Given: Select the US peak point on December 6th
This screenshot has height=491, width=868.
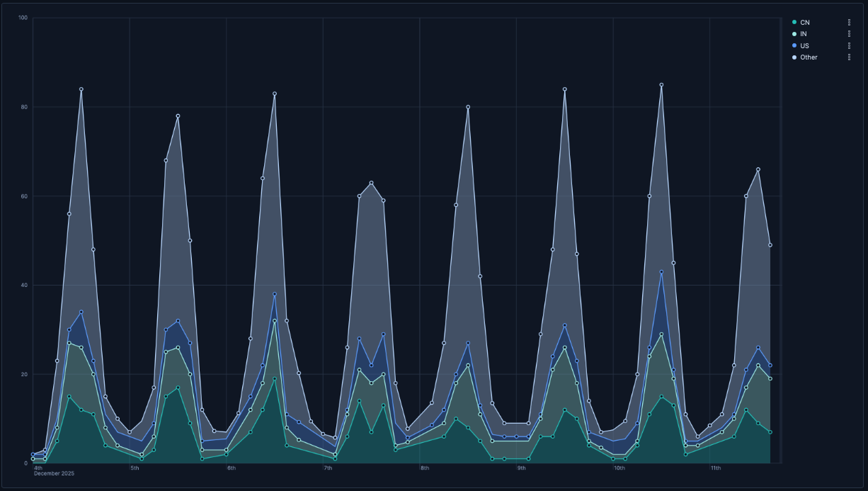Looking at the screenshot, I should coord(275,294).
